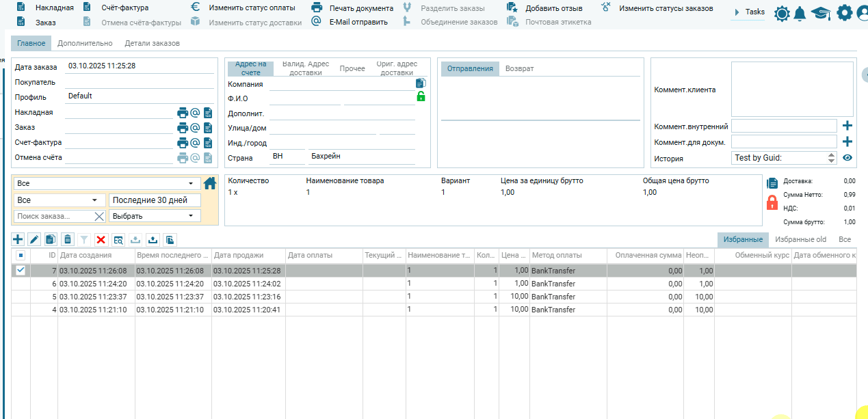Viewport: 868px width, 419px height.
Task: Open the Возврат tab
Action: 519,68
